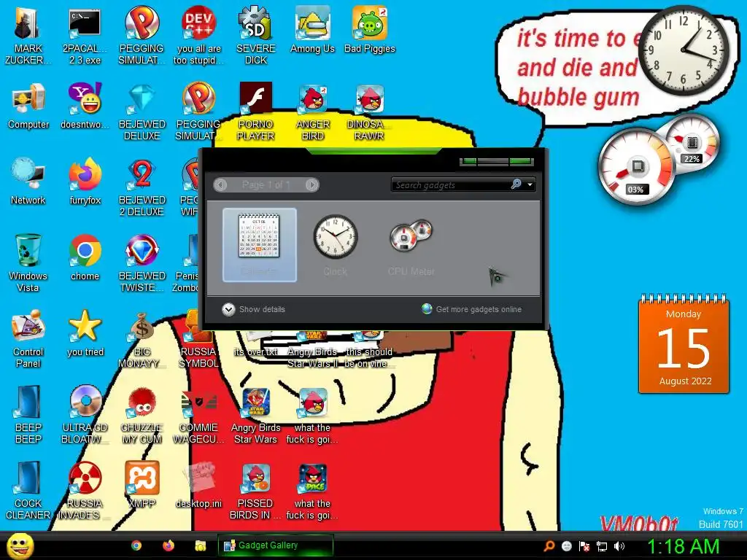Open the MARK ZUCKER desktop icon
The height and width of the screenshot is (560, 747).
(x=28, y=35)
